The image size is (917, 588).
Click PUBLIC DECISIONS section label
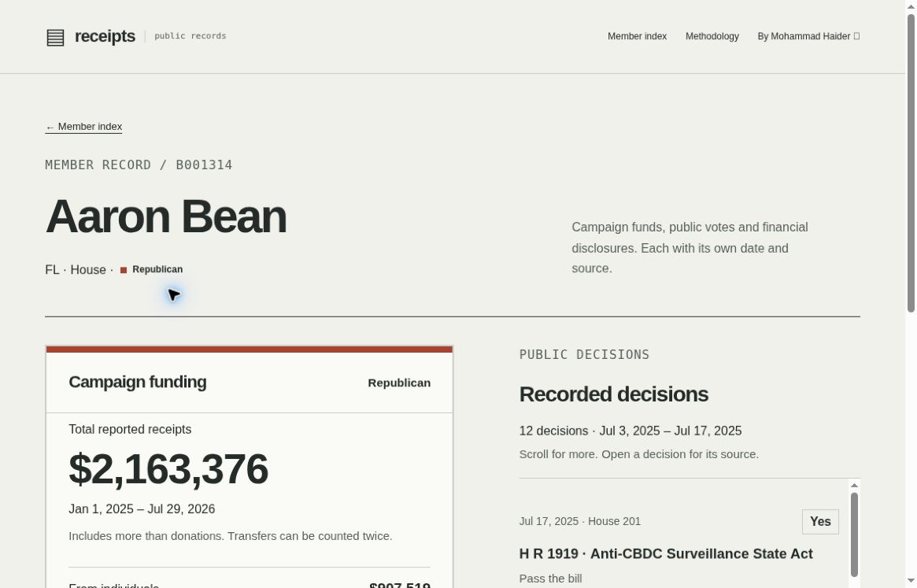click(x=584, y=354)
